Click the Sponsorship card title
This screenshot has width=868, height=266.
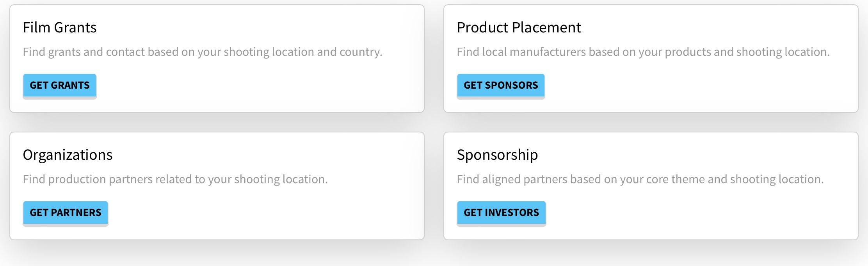497,155
